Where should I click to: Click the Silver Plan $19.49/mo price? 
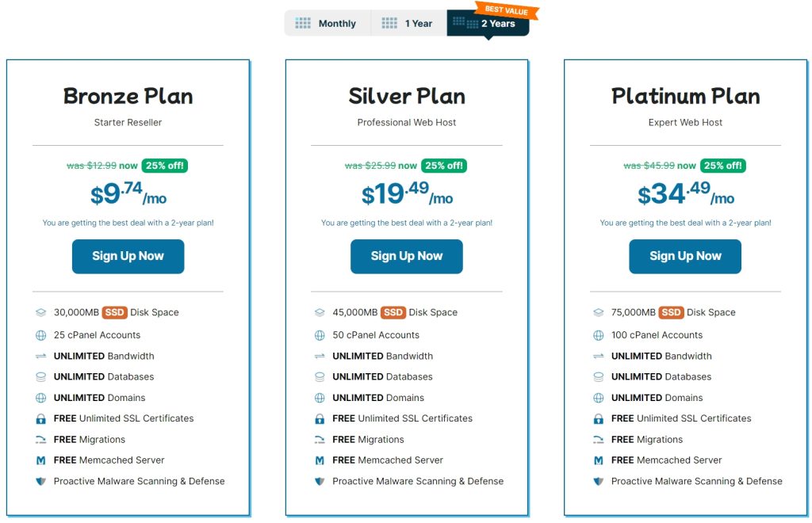pyautogui.click(x=407, y=195)
